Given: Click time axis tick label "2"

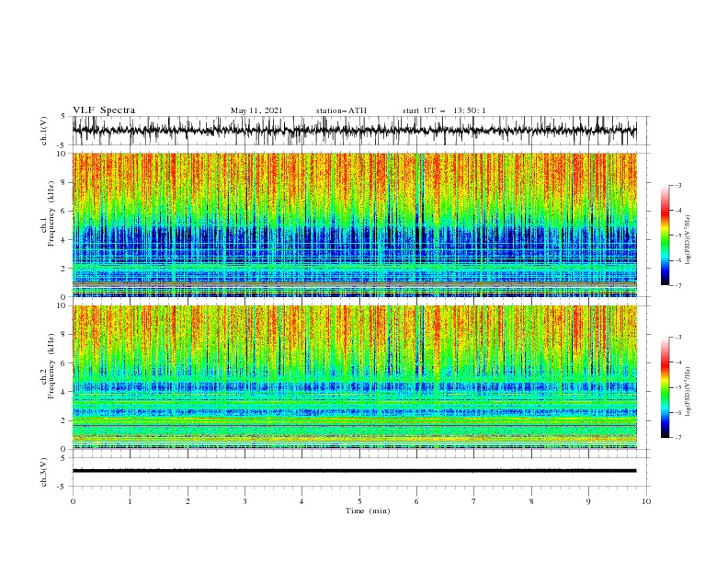Looking at the screenshot, I should click(x=188, y=501).
